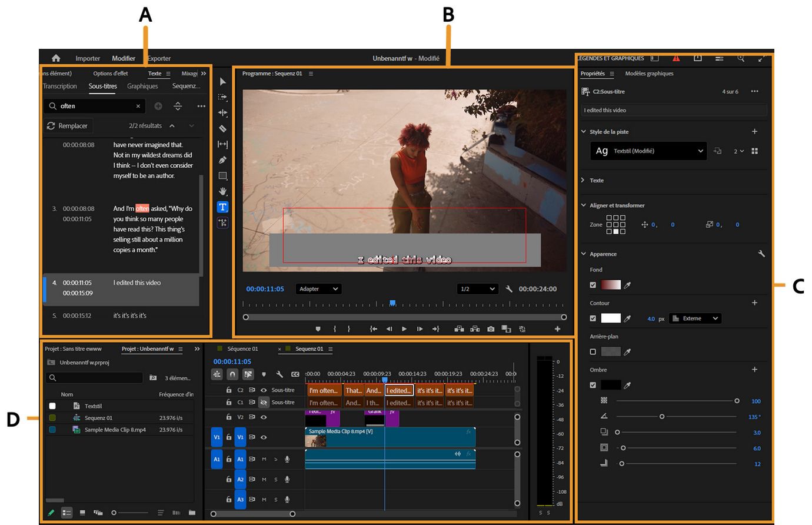The width and height of the screenshot is (812, 525).
Task: Select the Razor tool
Action: (x=224, y=128)
